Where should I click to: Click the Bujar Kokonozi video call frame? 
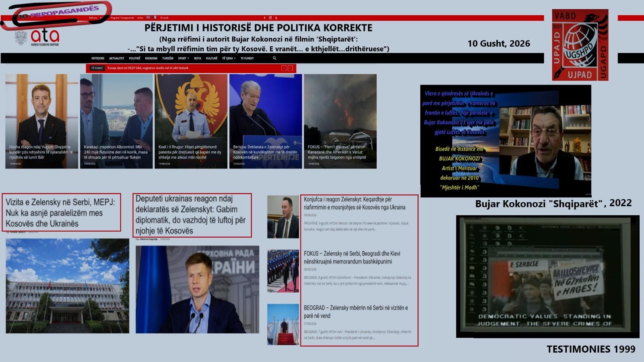tap(506, 140)
